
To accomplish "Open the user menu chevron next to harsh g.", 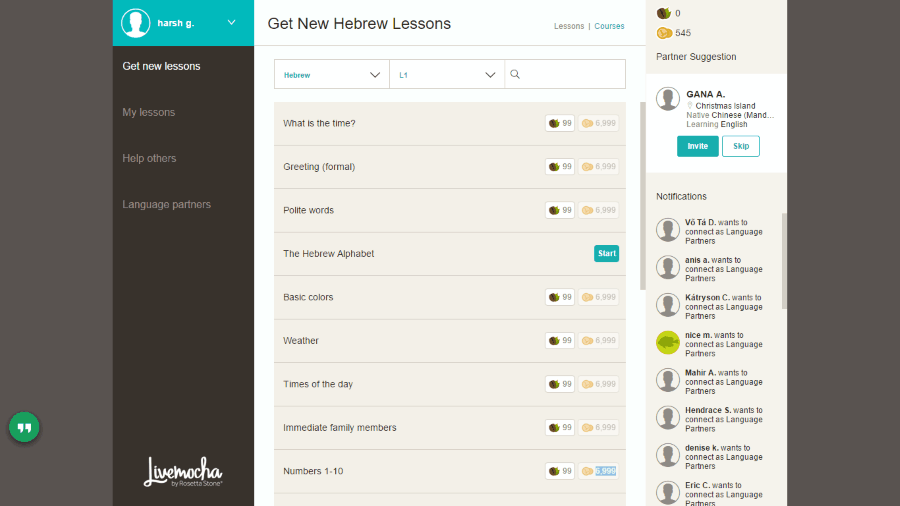I will tap(231, 22).
